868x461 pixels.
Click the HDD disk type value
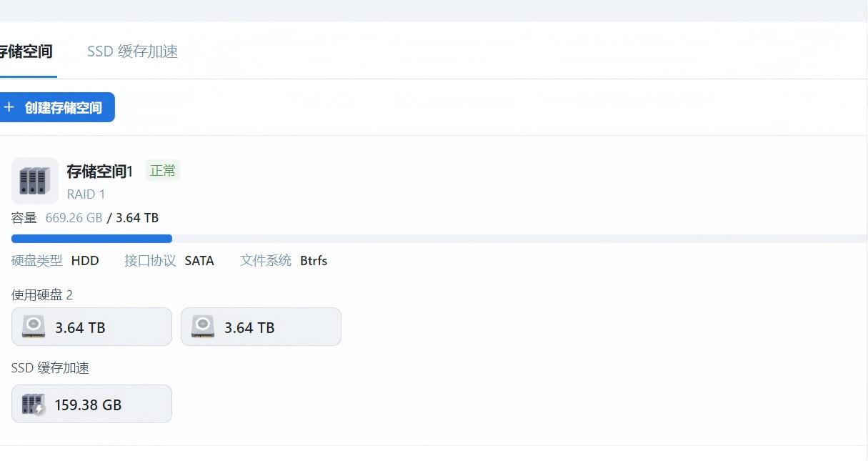tap(85, 261)
